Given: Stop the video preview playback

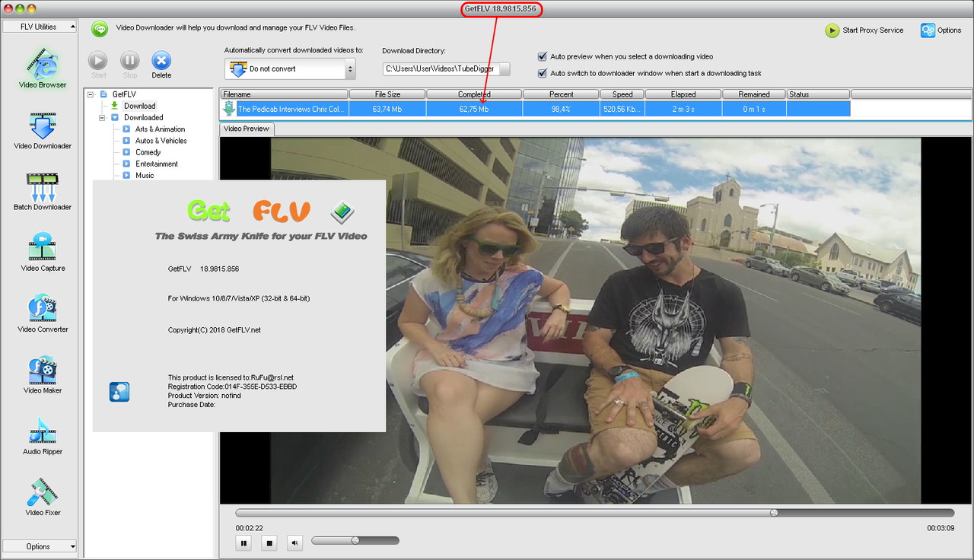Looking at the screenshot, I should tap(269, 542).
